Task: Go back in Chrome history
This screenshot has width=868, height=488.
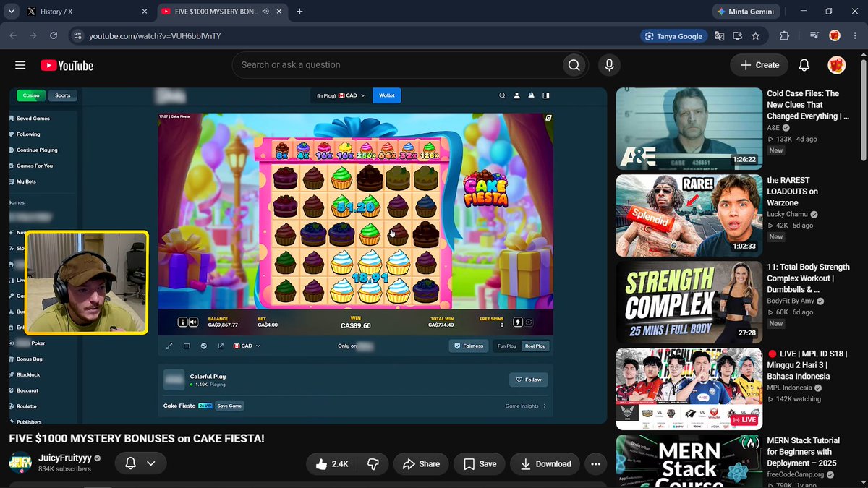Action: (13, 35)
